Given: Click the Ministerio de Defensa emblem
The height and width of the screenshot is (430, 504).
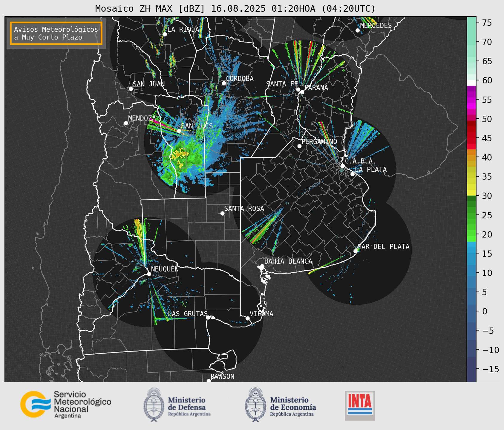Looking at the screenshot, I should (153, 405).
